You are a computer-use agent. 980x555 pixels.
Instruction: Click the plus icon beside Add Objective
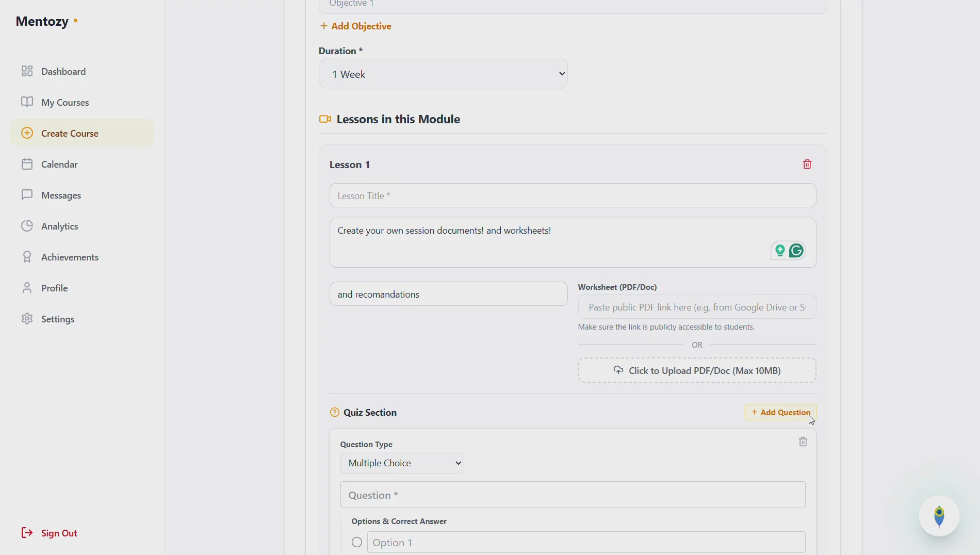(324, 26)
